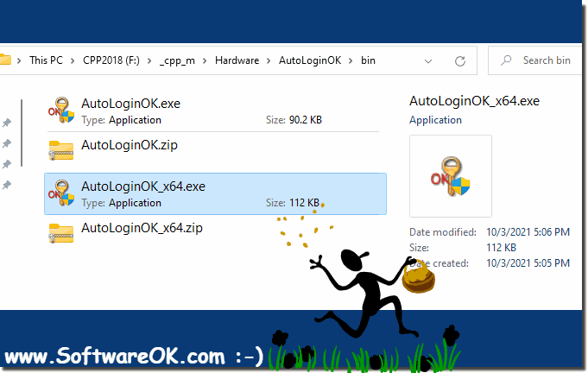Image resolution: width=588 pixels, height=373 pixels.
Task: Expand the chevron after This PC
Action: click(x=73, y=60)
